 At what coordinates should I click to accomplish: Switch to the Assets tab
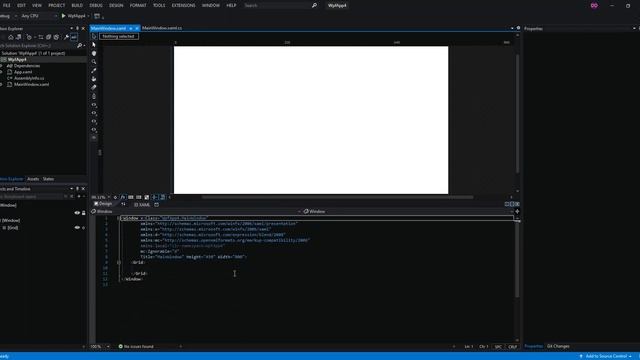pos(33,179)
